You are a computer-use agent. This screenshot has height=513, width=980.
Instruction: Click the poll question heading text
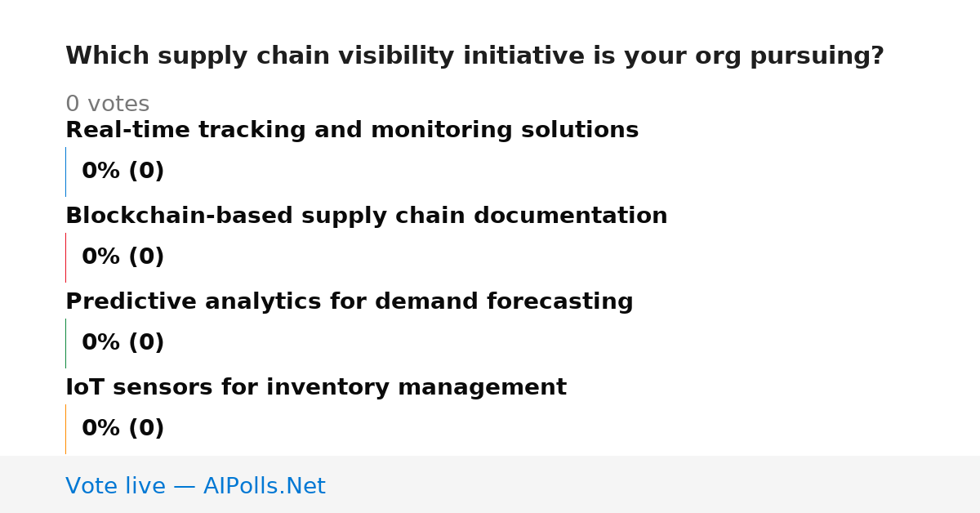474,56
